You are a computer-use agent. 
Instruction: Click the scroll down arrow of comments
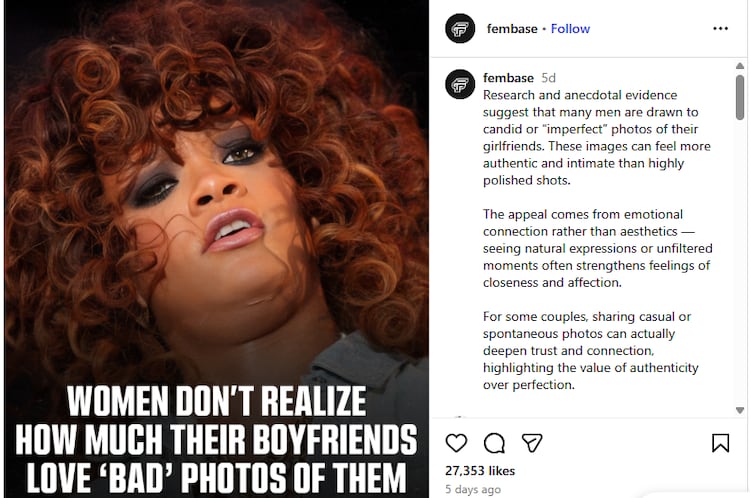pos(740,410)
